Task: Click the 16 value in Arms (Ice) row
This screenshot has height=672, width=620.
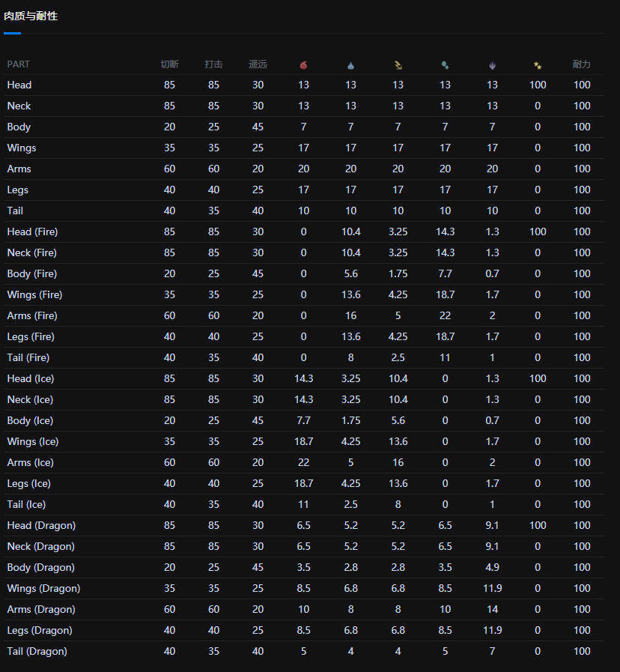Action: 398,463
